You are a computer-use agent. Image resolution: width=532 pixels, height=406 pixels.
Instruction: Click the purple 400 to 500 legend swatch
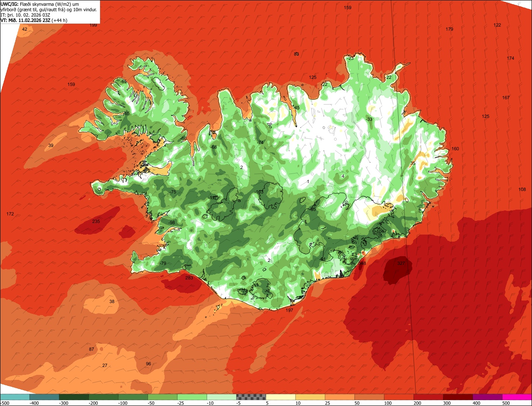point(487,397)
